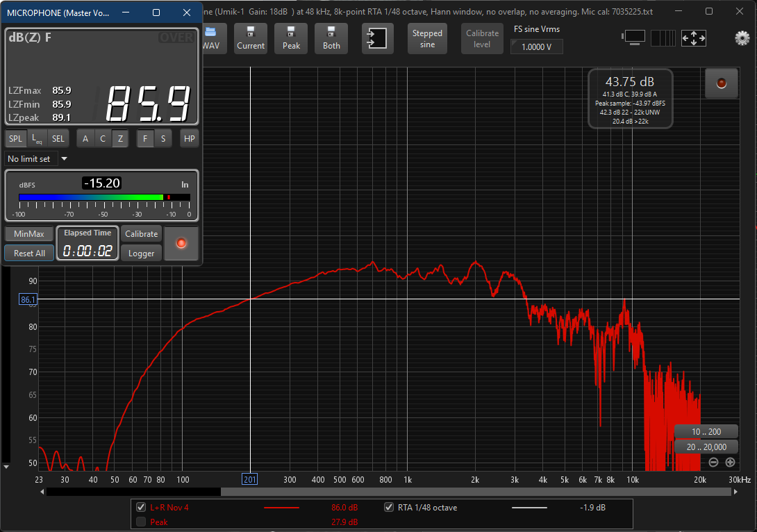Set frequency range to 10 .. 200
The width and height of the screenshot is (757, 532).
[706, 431]
